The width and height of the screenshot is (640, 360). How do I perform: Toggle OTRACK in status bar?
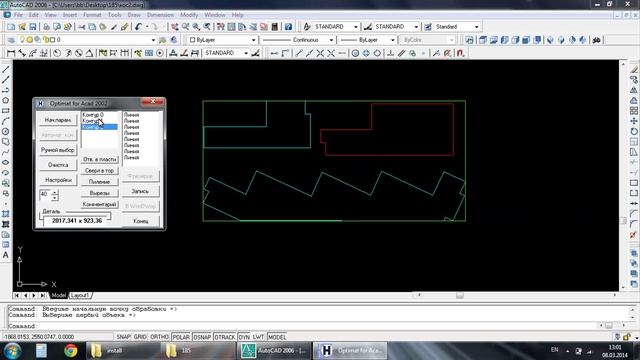[225, 337]
